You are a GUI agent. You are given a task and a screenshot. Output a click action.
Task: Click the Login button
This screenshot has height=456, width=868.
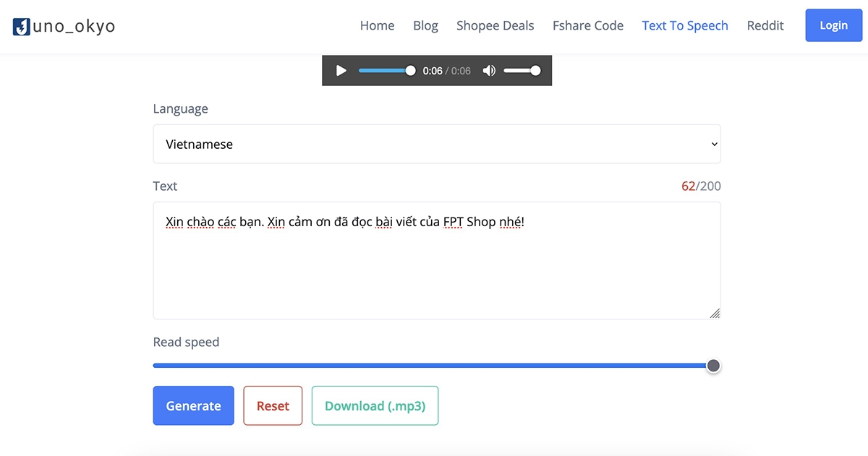pos(834,25)
